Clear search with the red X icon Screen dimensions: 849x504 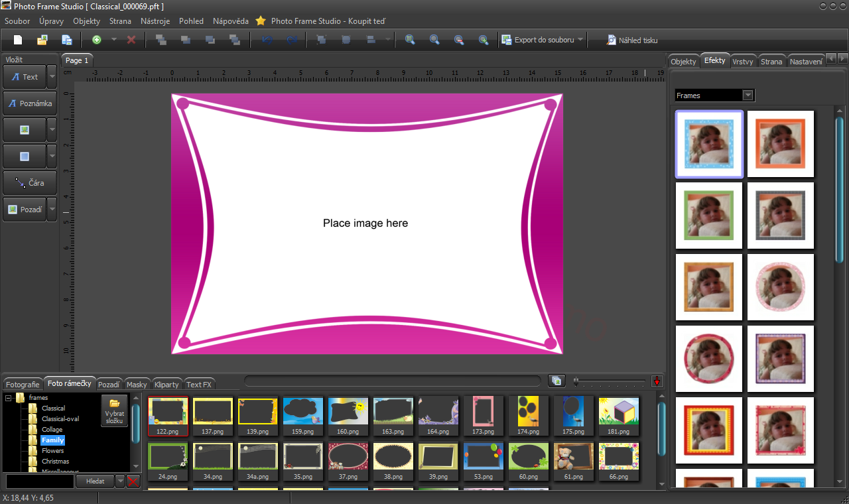pyautogui.click(x=133, y=481)
